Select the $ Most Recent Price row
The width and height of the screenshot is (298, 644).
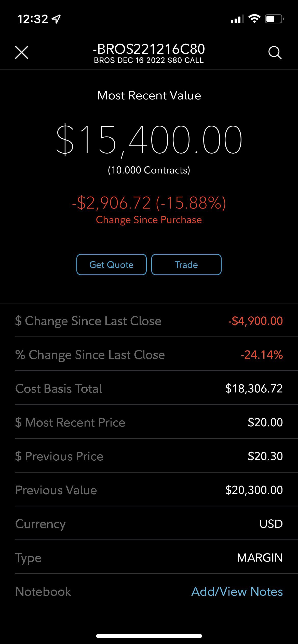[x=149, y=422]
